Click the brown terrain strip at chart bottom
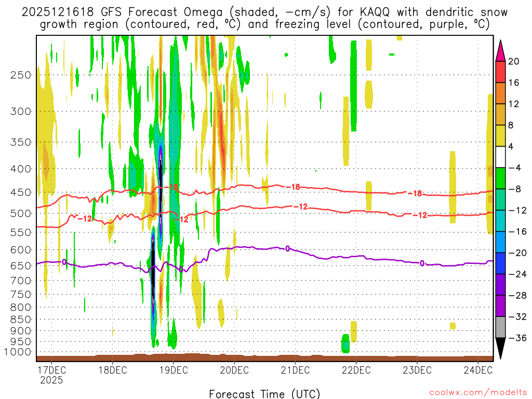This screenshot has height=399, width=532. pos(264,358)
